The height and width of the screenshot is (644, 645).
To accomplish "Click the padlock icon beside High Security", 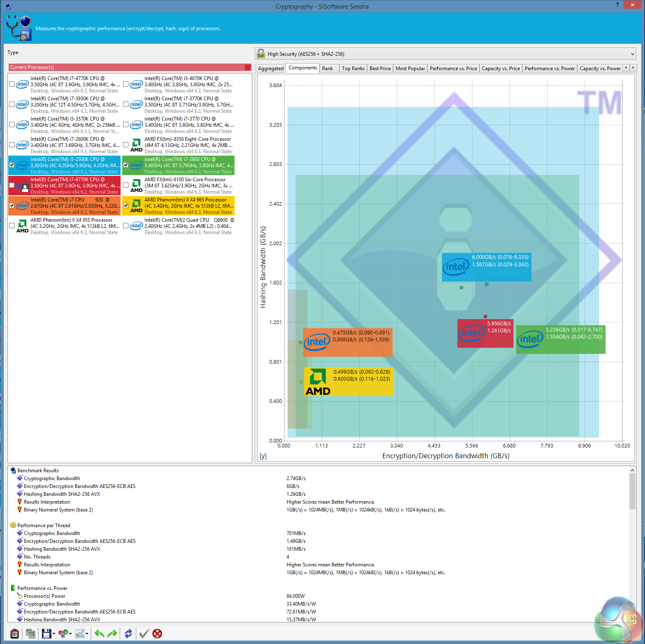I will tap(261, 54).
